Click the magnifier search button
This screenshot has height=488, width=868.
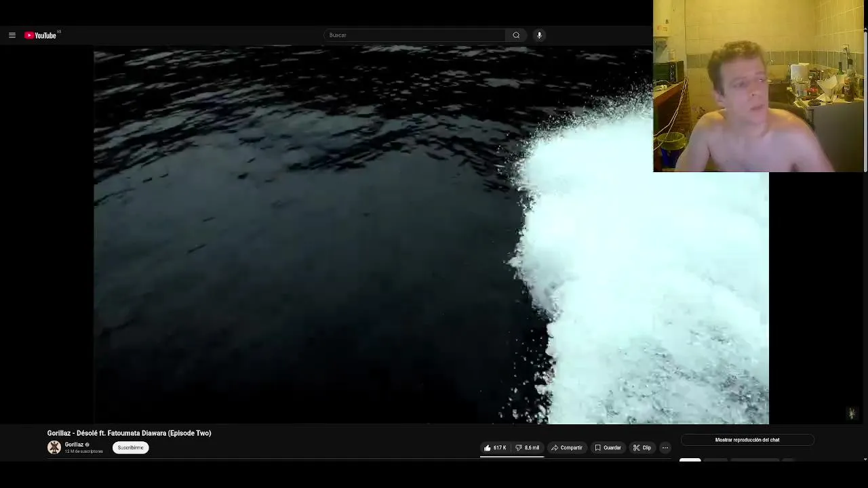tap(516, 35)
